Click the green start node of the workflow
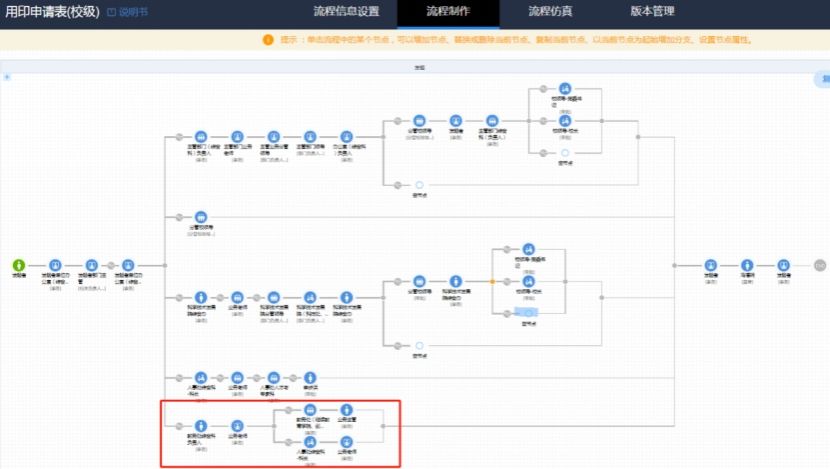The width and height of the screenshot is (830, 469). (18, 265)
